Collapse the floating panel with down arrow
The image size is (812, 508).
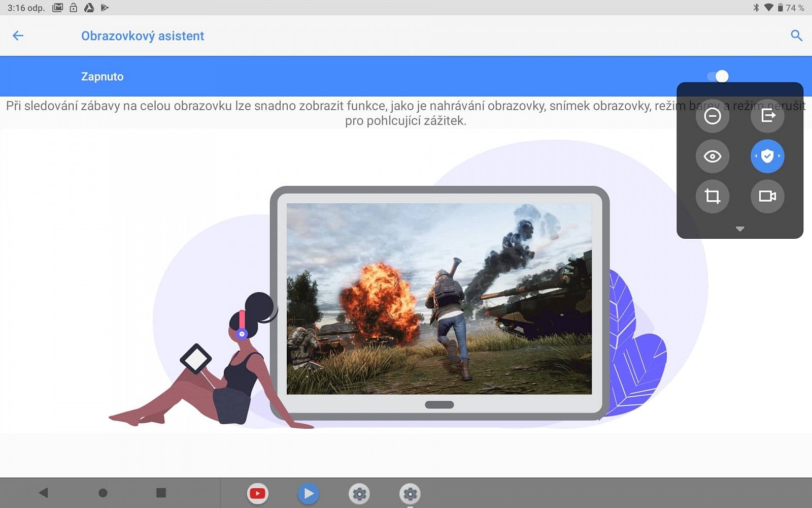pos(740,229)
